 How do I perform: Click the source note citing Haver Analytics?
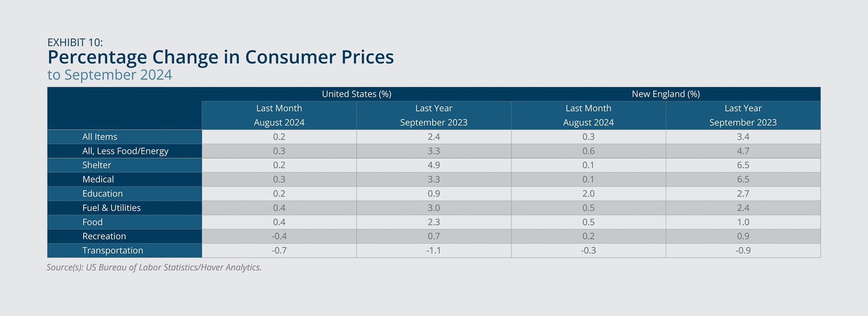coord(154,268)
